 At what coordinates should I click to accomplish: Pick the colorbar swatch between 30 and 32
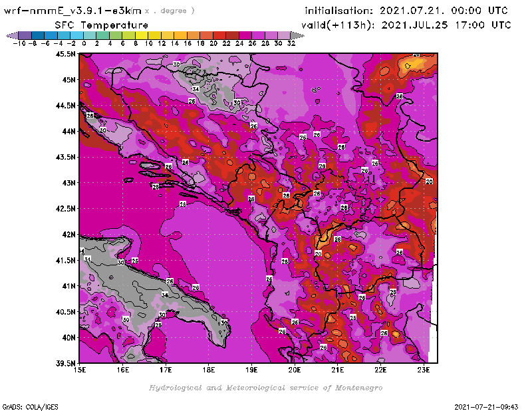pyautogui.click(x=284, y=35)
